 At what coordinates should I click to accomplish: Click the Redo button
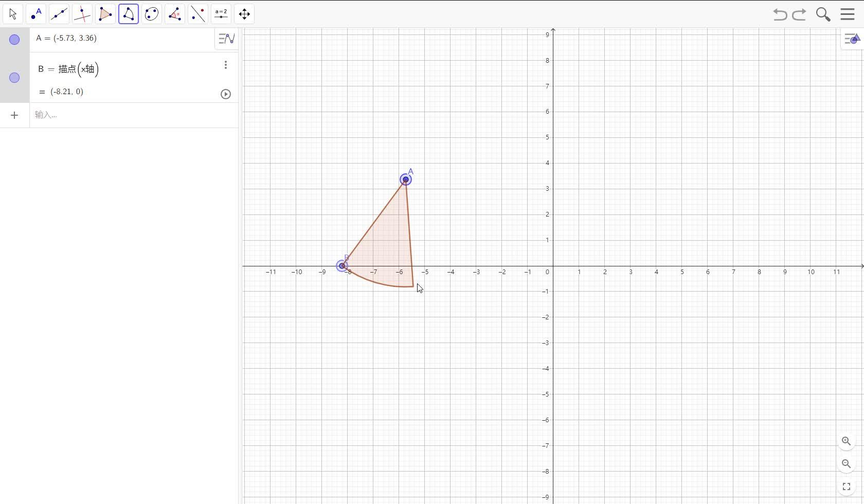pos(799,14)
